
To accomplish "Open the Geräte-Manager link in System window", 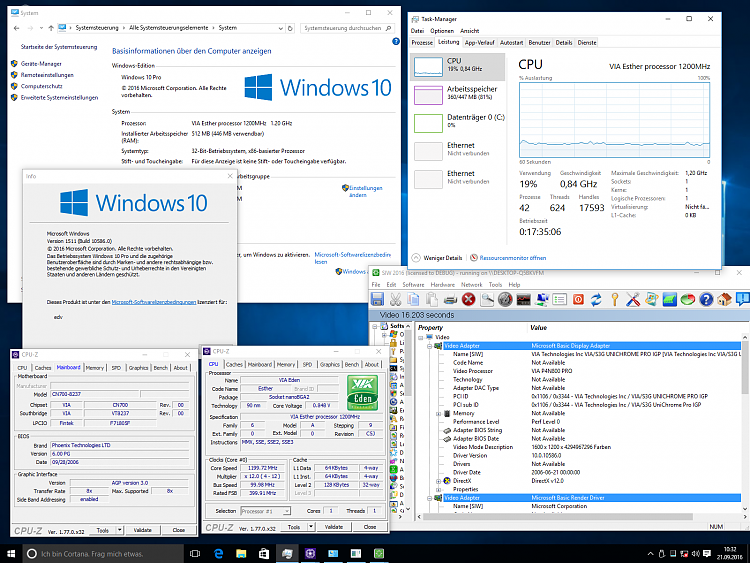I will tap(41, 64).
